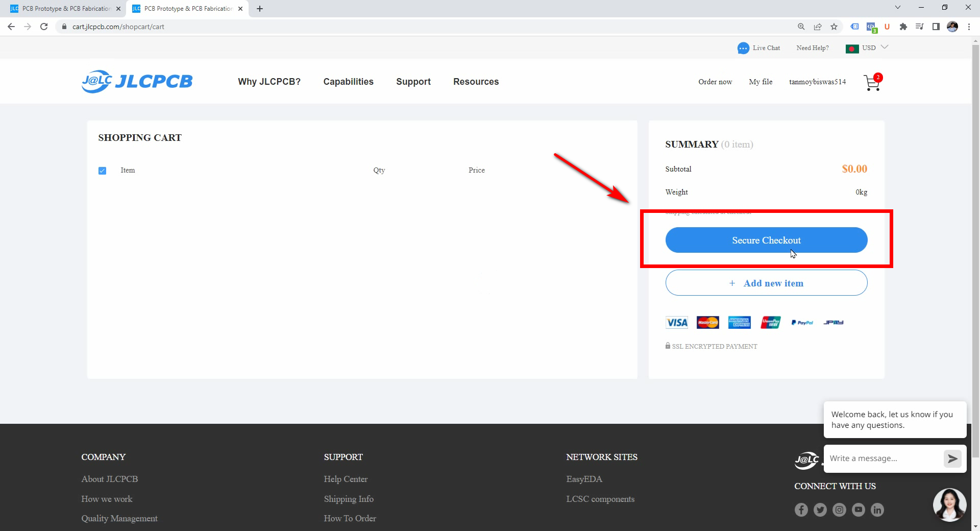This screenshot has width=980, height=531.
Task: Click the address bar URL
Action: tap(118, 27)
